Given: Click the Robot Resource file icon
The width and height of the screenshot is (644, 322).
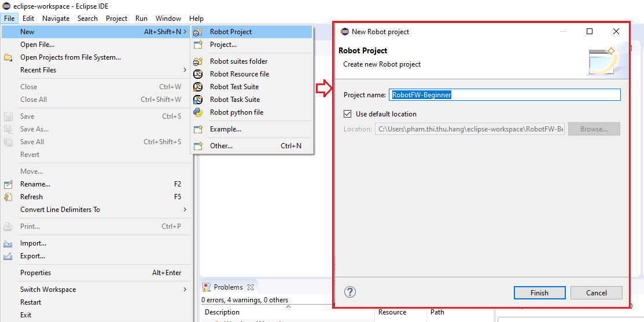Looking at the screenshot, I should click(x=198, y=74).
